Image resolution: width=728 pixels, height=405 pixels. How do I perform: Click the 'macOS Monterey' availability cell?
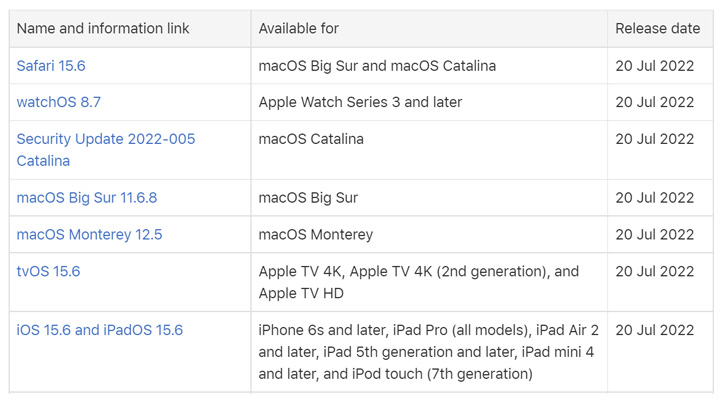pyautogui.click(x=315, y=235)
